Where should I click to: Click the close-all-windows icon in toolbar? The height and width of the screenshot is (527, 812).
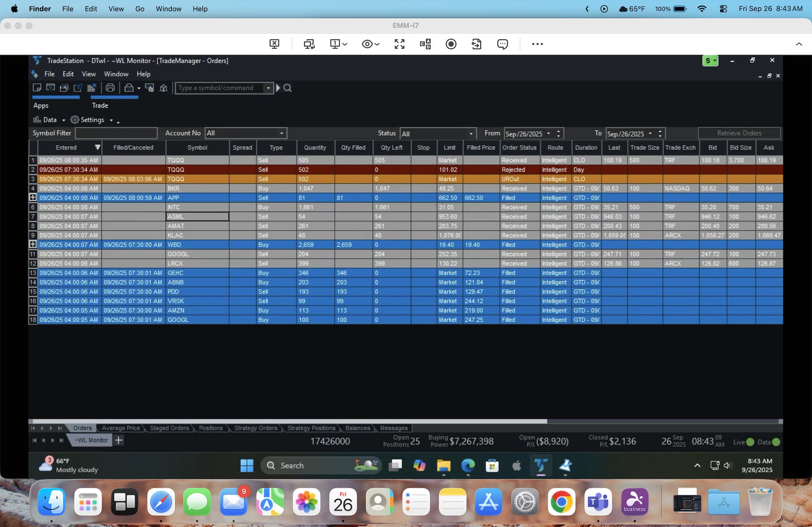pos(92,88)
